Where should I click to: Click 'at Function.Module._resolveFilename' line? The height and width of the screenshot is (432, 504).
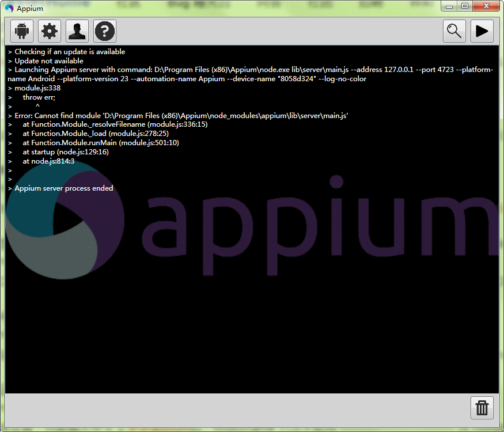pos(108,124)
